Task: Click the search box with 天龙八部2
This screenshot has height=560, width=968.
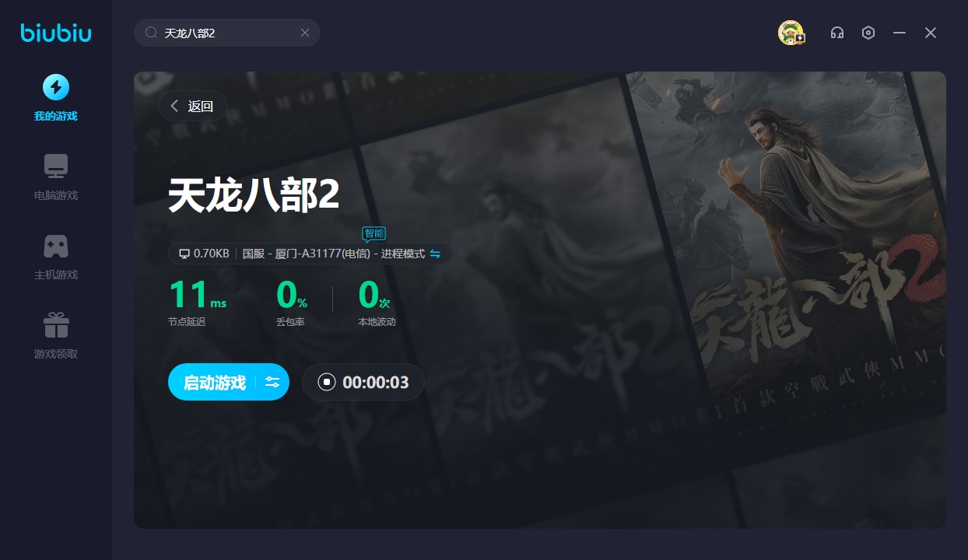Action: click(x=226, y=33)
